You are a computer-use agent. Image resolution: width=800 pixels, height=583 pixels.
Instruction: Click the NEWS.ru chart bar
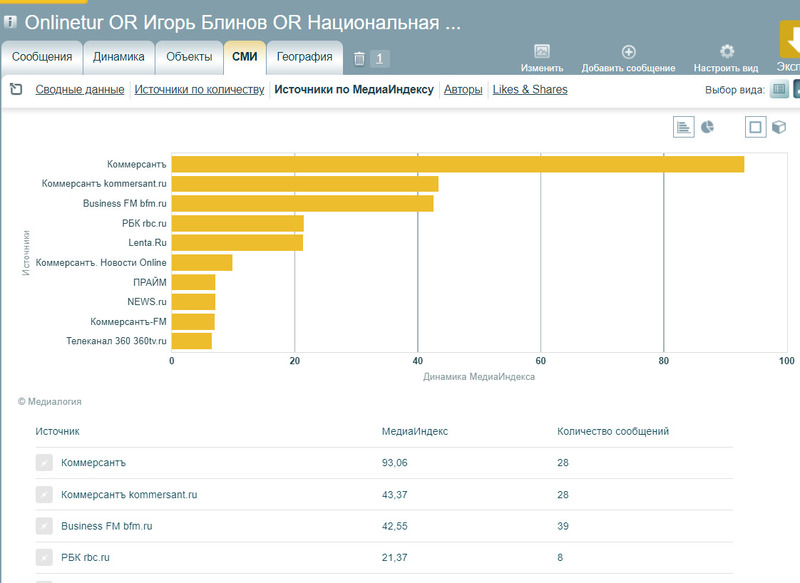193,302
